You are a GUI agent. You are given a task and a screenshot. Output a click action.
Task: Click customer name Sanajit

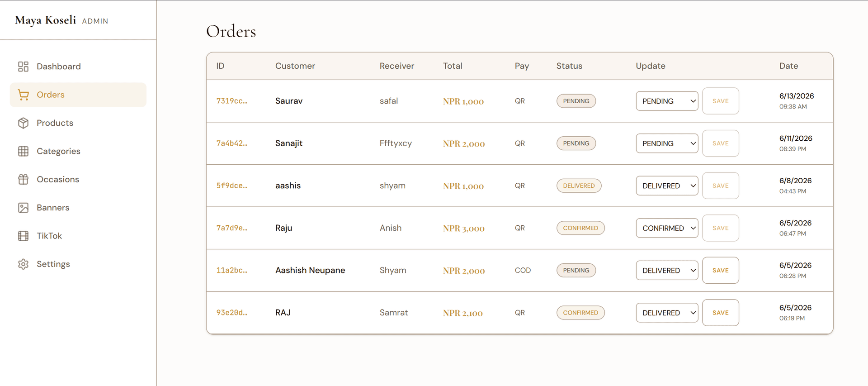coord(289,143)
